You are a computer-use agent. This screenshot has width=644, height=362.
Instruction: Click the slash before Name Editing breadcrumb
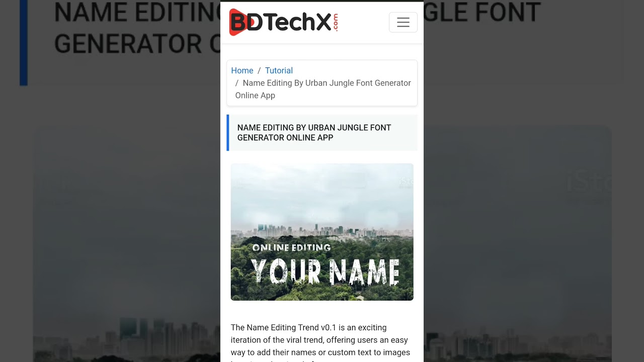coord(237,83)
